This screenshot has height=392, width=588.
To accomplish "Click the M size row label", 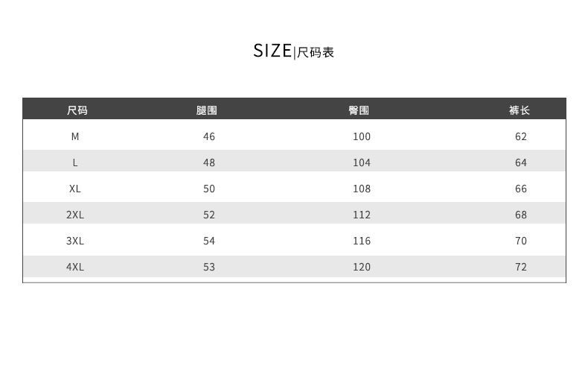I will (75, 136).
